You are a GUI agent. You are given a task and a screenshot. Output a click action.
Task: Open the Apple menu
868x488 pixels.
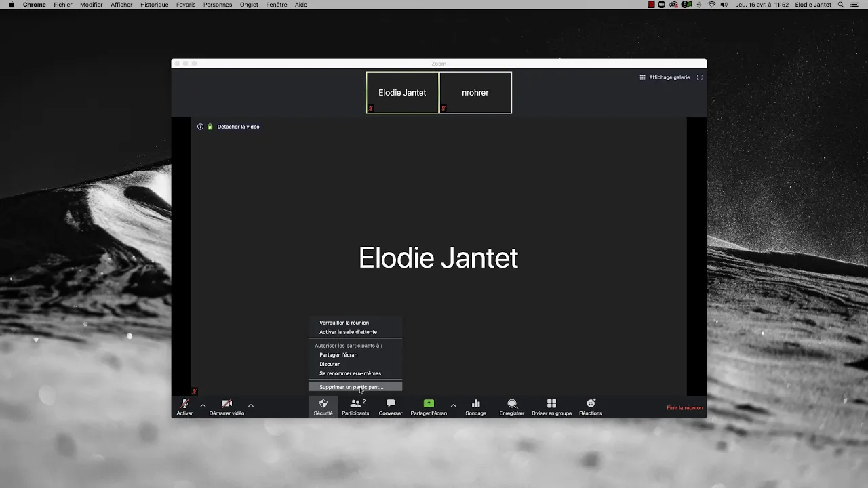11,5
